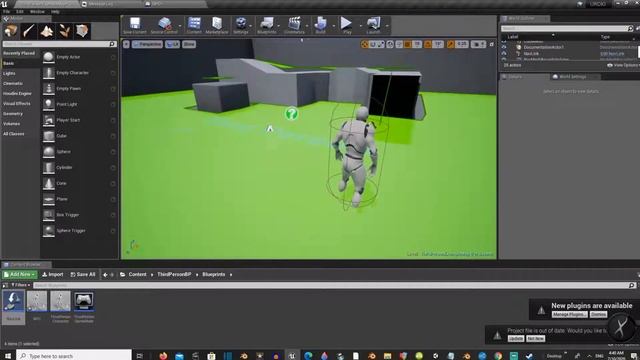Click the Import button

pos(53,275)
